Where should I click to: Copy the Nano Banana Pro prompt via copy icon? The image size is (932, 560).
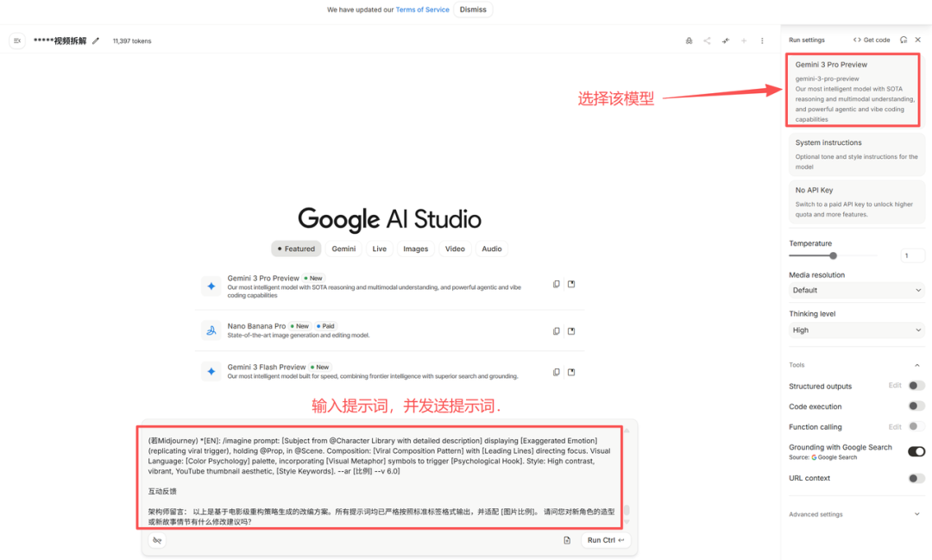coord(556,330)
